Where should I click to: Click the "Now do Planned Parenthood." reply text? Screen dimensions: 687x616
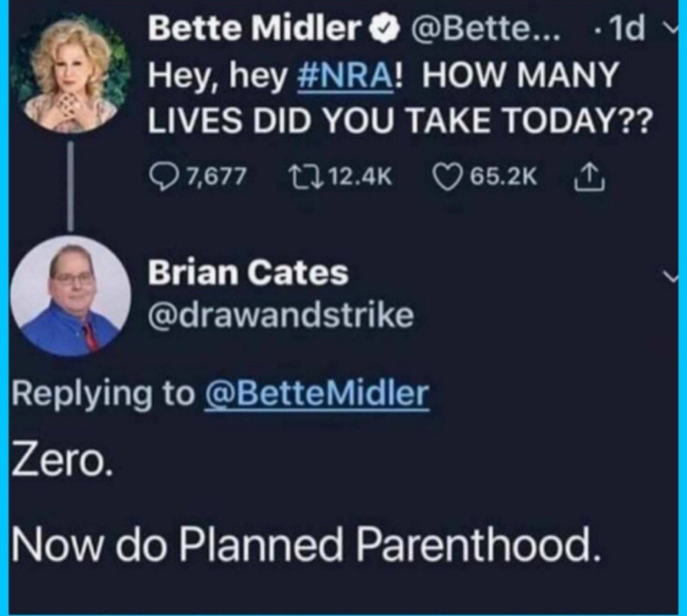[305, 544]
